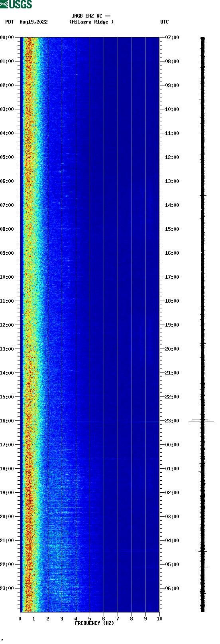
Task: Click UTC time label '13:00'
Action: click(x=172, y=181)
